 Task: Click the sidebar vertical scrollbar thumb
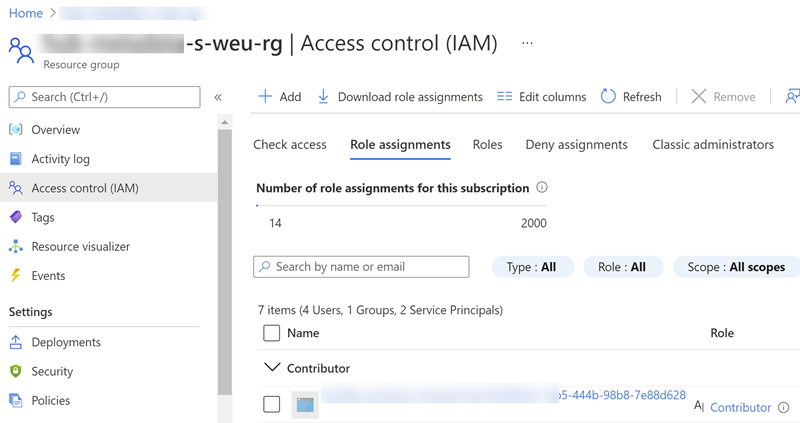pos(224,262)
